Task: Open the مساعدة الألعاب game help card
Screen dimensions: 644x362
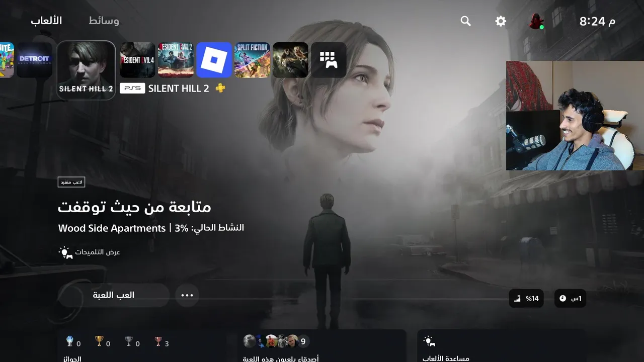Action: 502,346
